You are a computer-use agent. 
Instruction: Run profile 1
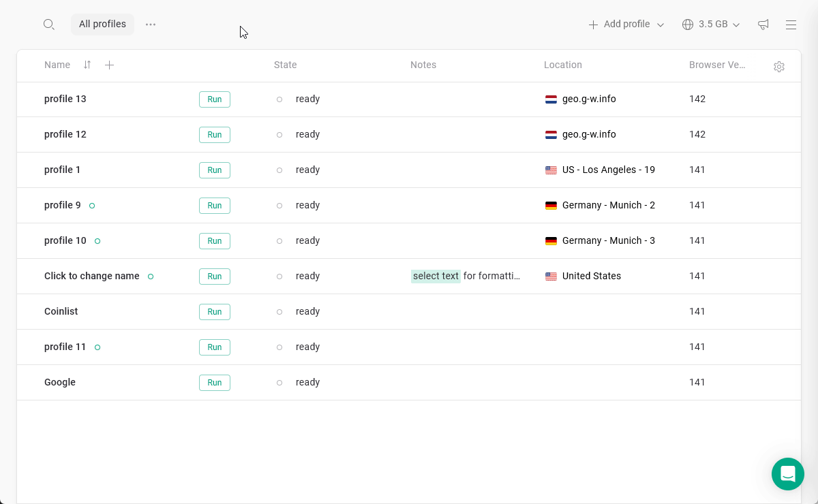pos(215,170)
